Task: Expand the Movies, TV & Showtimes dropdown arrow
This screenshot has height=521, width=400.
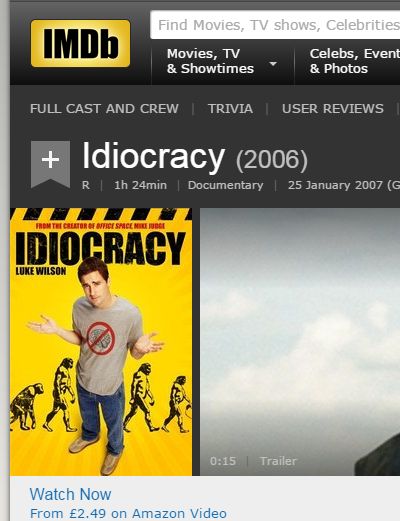Action: point(273,63)
